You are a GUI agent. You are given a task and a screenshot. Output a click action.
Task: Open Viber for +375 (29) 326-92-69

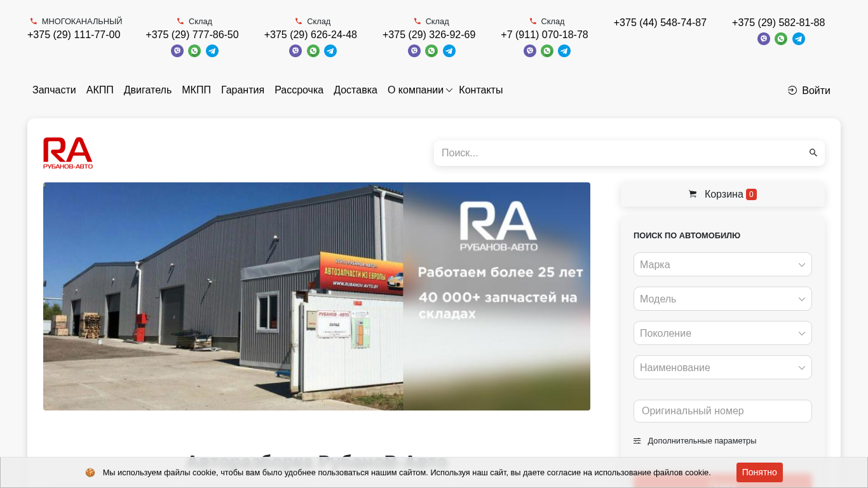click(x=414, y=51)
